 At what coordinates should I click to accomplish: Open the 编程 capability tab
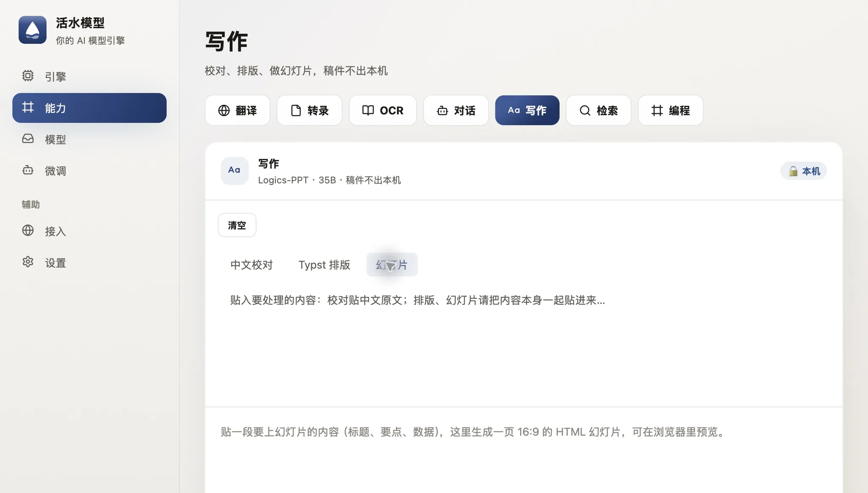click(670, 110)
